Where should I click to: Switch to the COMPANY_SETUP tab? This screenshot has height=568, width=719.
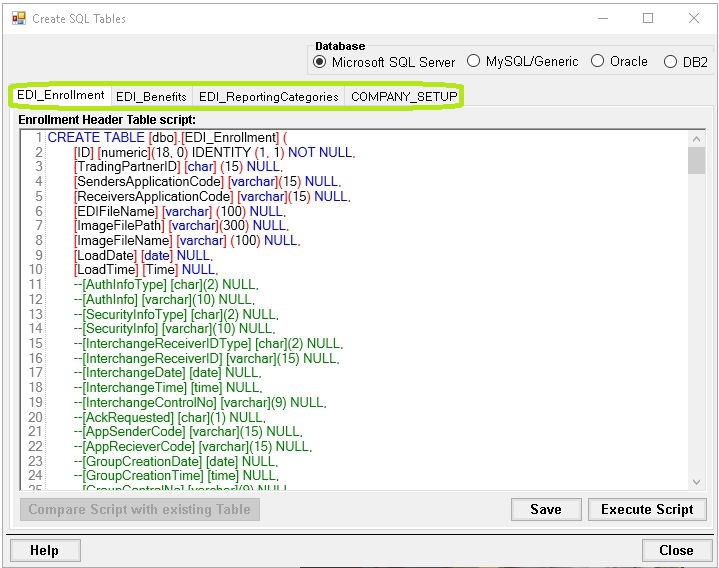click(x=404, y=97)
